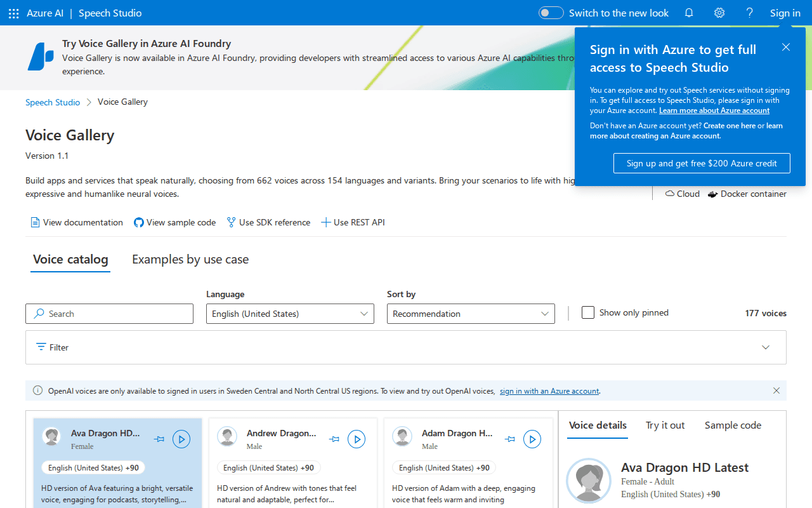This screenshot has height=508, width=812.
Task: Click the Filter funnel icon
Action: [x=41, y=347]
